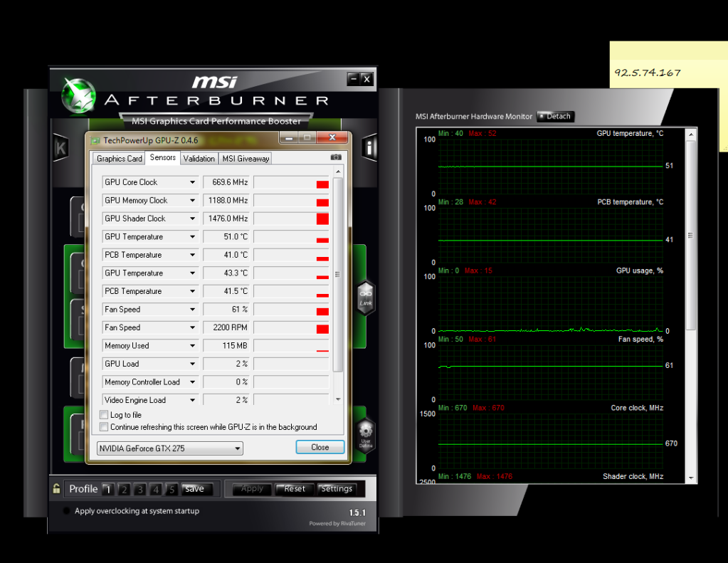Image resolution: width=728 pixels, height=563 pixels.
Task: Click the Kombustor 'K' side button
Action: [61, 148]
